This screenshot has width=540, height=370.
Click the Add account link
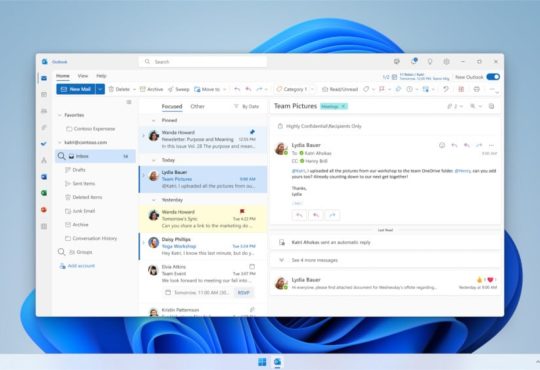coord(81,266)
